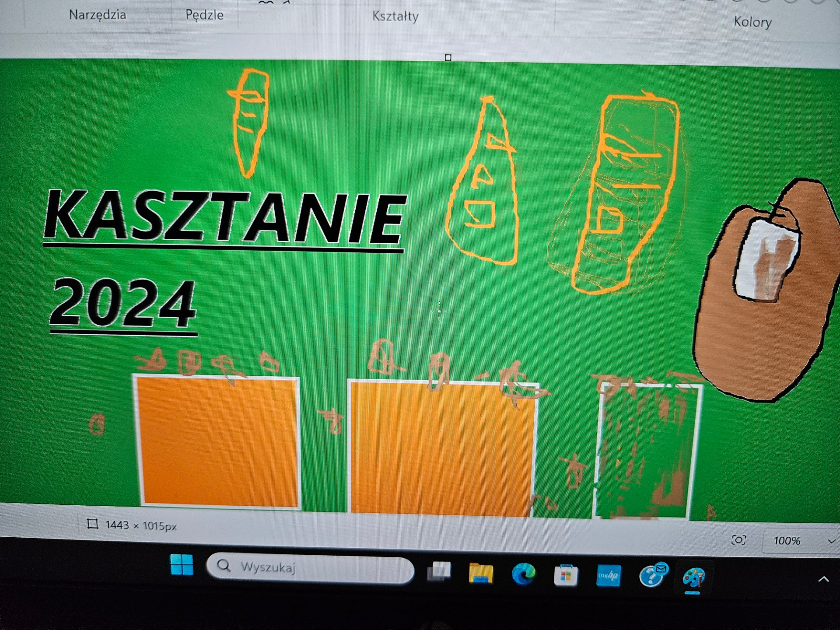Click the canvas size icon in status bar
The height and width of the screenshot is (630, 840).
coord(92,524)
